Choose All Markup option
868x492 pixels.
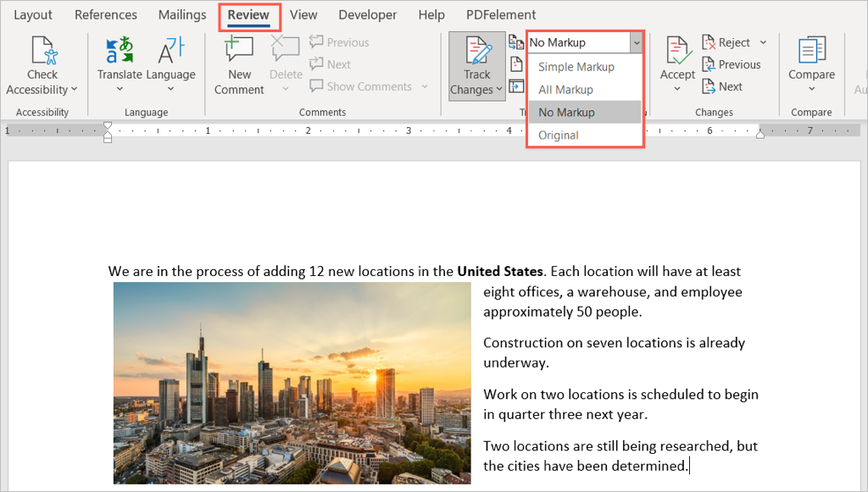coord(565,90)
